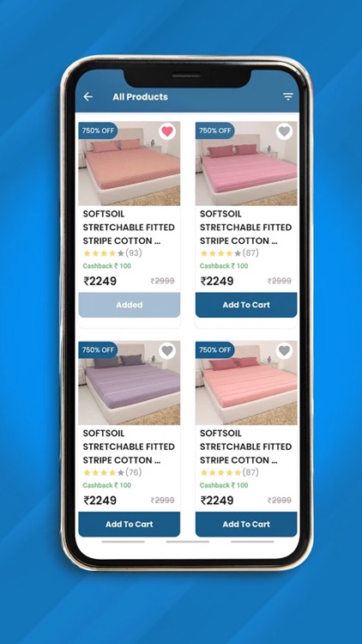Add the five-star salmon bedsheet to cart
This screenshot has width=362, height=644.
coord(246,524)
